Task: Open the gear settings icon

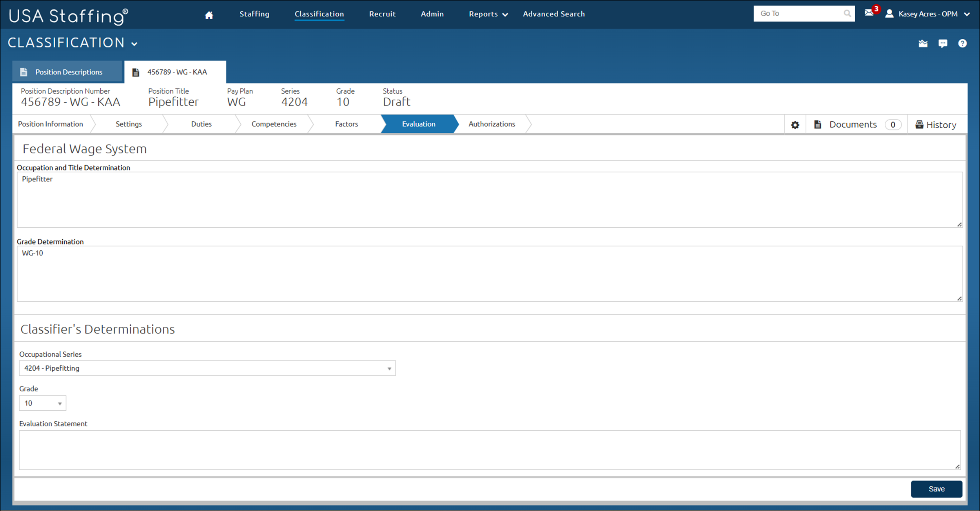Action: (795, 125)
